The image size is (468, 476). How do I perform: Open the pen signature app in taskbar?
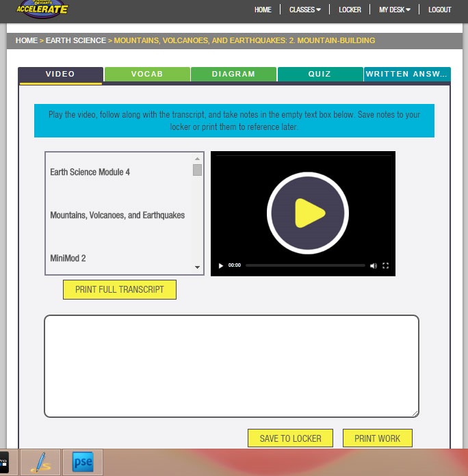pyautogui.click(x=40, y=462)
